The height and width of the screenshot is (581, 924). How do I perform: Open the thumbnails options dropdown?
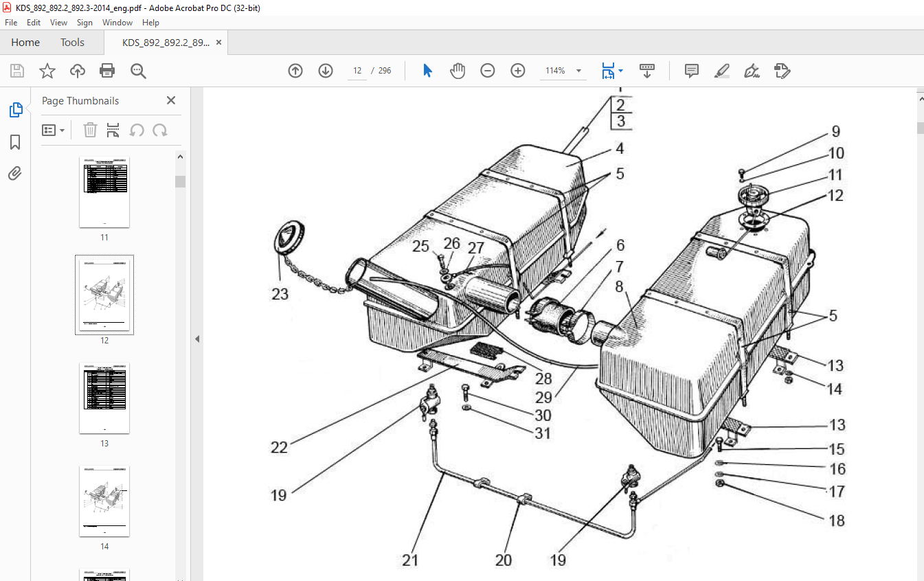tap(53, 130)
